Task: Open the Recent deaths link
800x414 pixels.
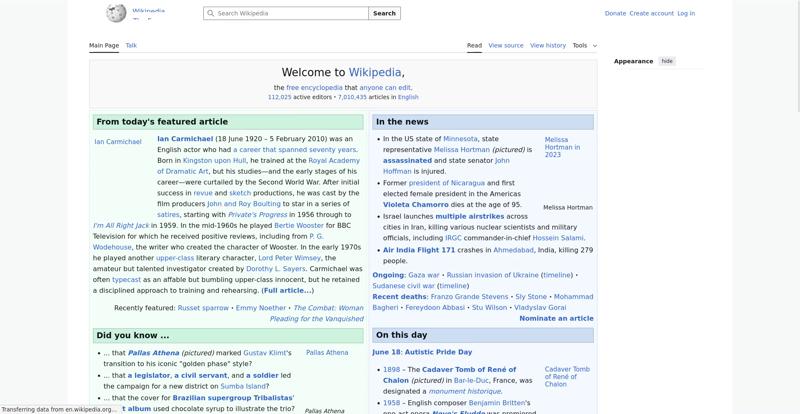Action: point(399,297)
